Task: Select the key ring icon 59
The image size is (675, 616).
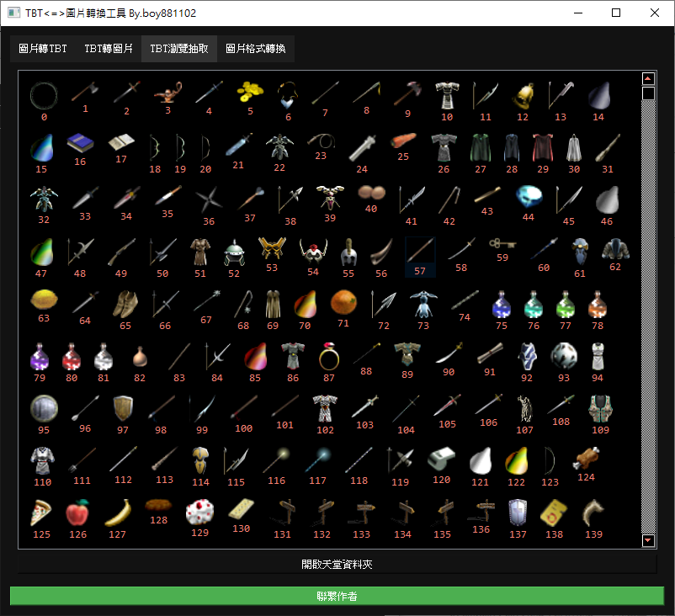Action: click(x=502, y=244)
